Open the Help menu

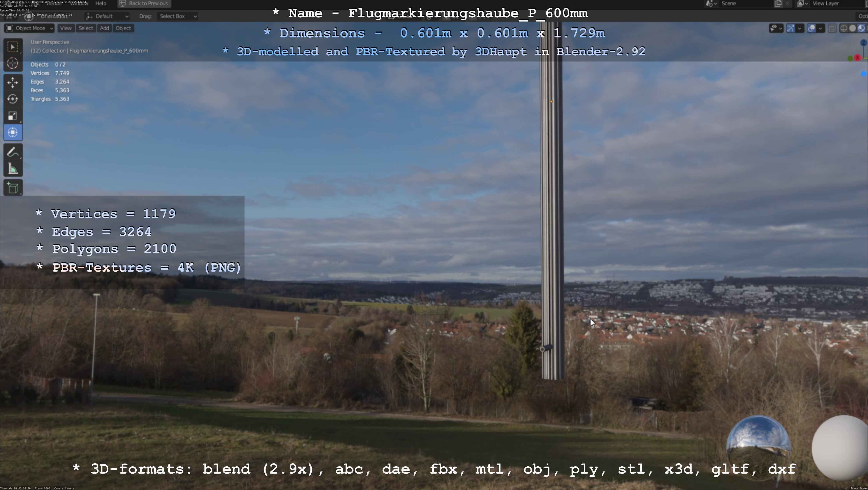click(x=101, y=3)
